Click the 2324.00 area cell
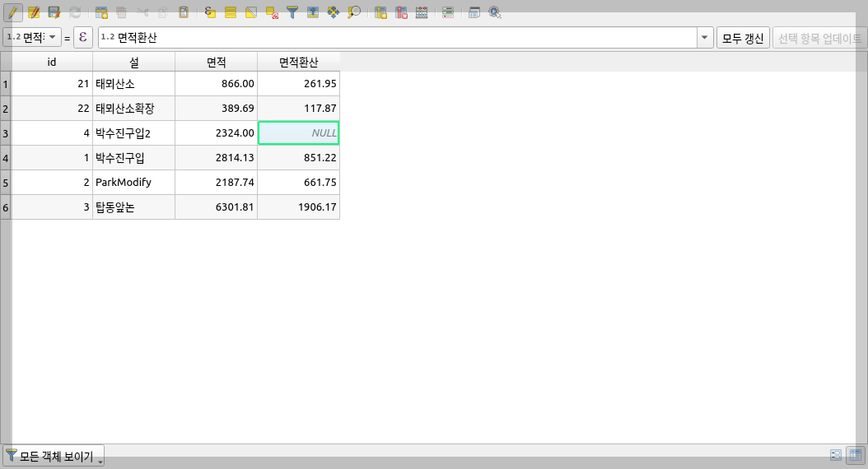The image size is (868, 469). click(x=217, y=132)
